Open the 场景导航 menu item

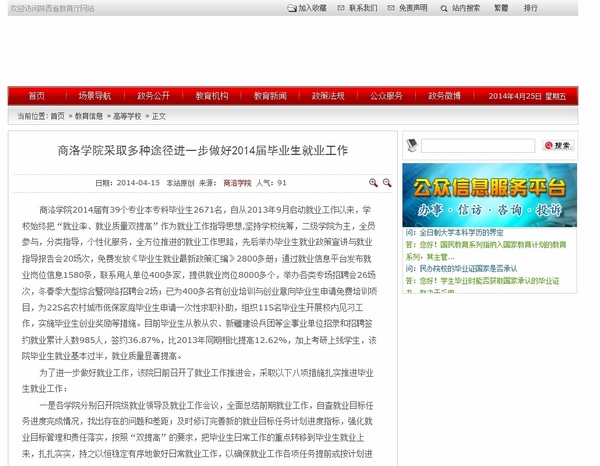pyautogui.click(x=95, y=96)
